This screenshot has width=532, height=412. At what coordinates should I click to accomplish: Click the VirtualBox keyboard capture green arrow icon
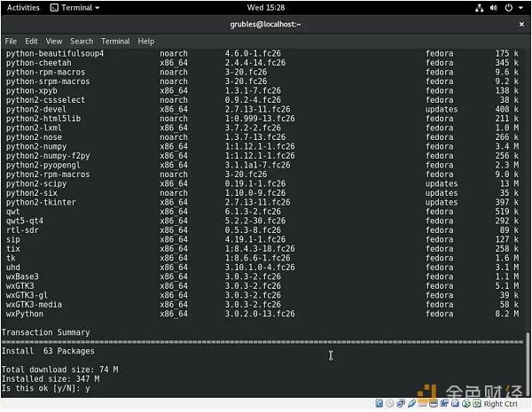477,403
